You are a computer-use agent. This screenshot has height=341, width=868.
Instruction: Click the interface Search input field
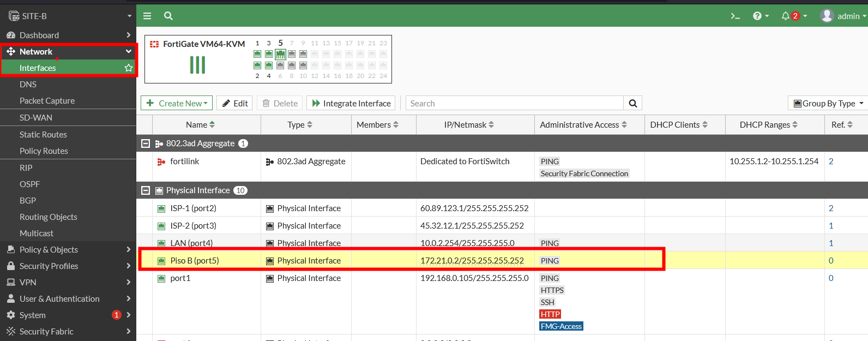pos(514,103)
